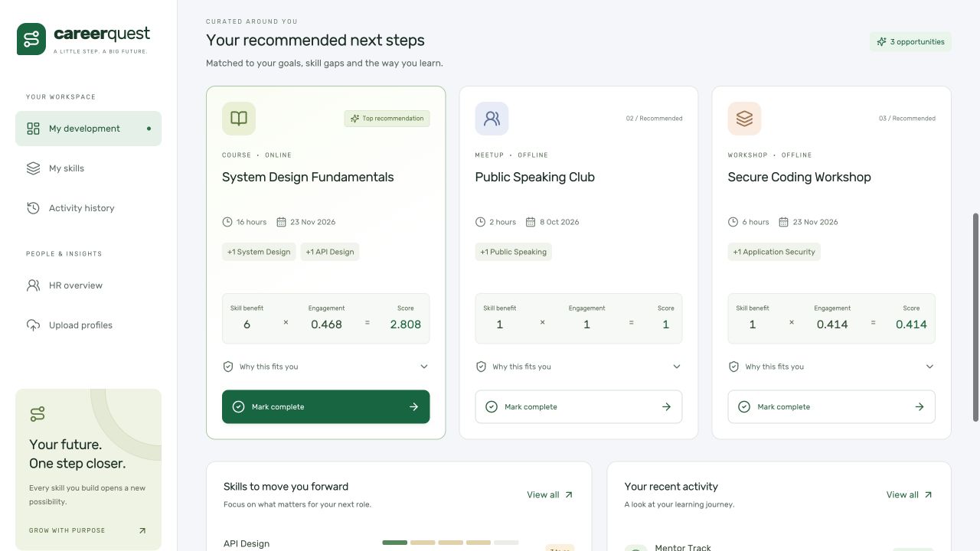
Task: Go to My skills page
Action: pyautogui.click(x=88, y=168)
